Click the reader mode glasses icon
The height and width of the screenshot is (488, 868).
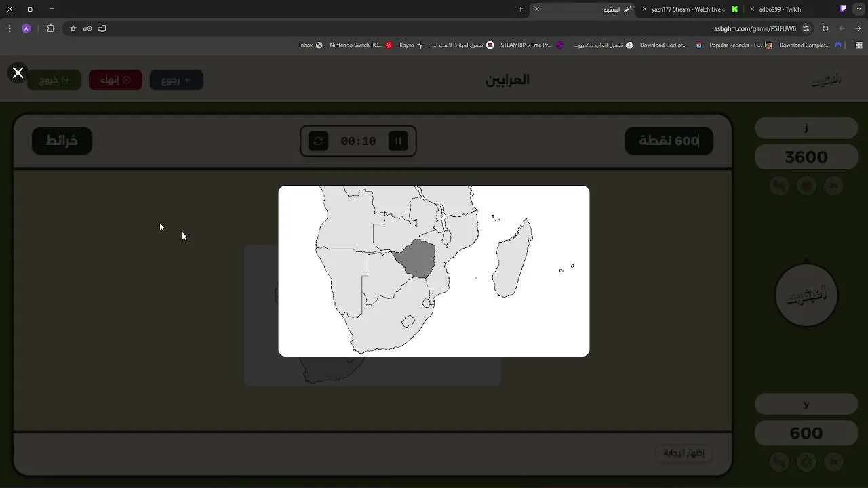tap(87, 28)
